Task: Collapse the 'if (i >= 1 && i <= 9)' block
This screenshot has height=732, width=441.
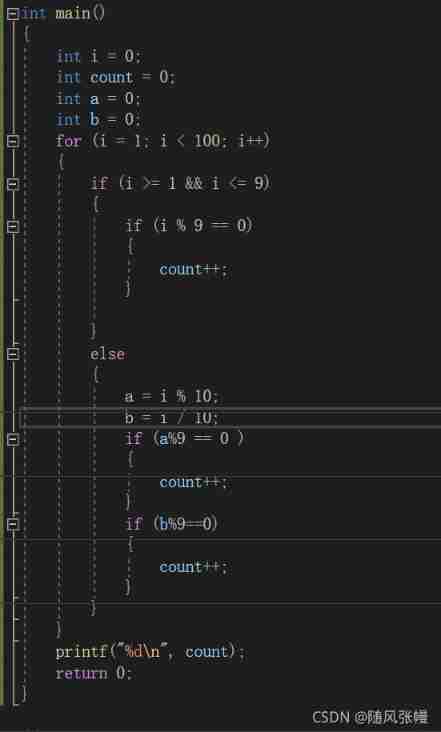Action: (13, 184)
